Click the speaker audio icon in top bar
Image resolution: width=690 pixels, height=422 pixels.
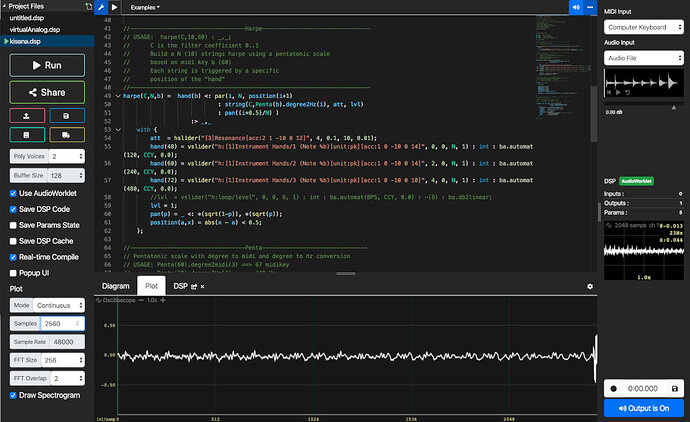click(x=576, y=7)
